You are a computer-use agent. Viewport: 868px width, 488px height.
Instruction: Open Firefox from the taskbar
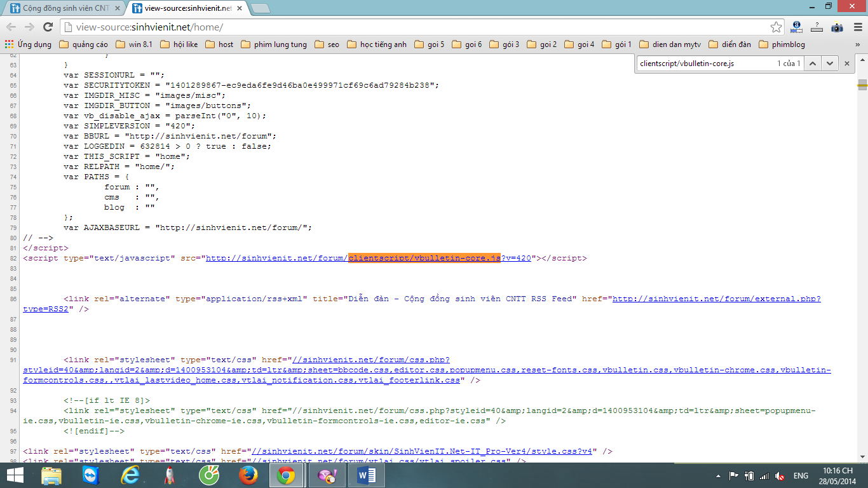pyautogui.click(x=248, y=475)
